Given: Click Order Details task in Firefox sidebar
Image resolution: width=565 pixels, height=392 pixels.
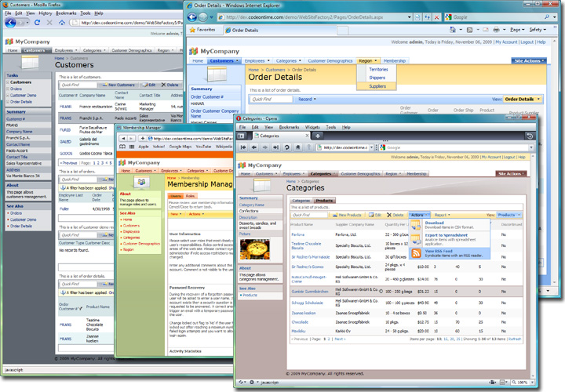Looking at the screenshot, I should point(21,102).
